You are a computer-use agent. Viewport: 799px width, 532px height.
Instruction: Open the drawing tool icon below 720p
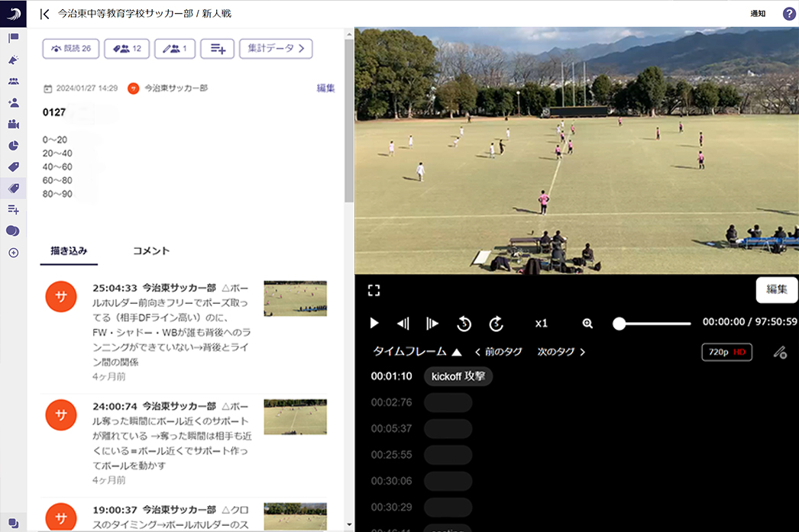[x=779, y=352]
